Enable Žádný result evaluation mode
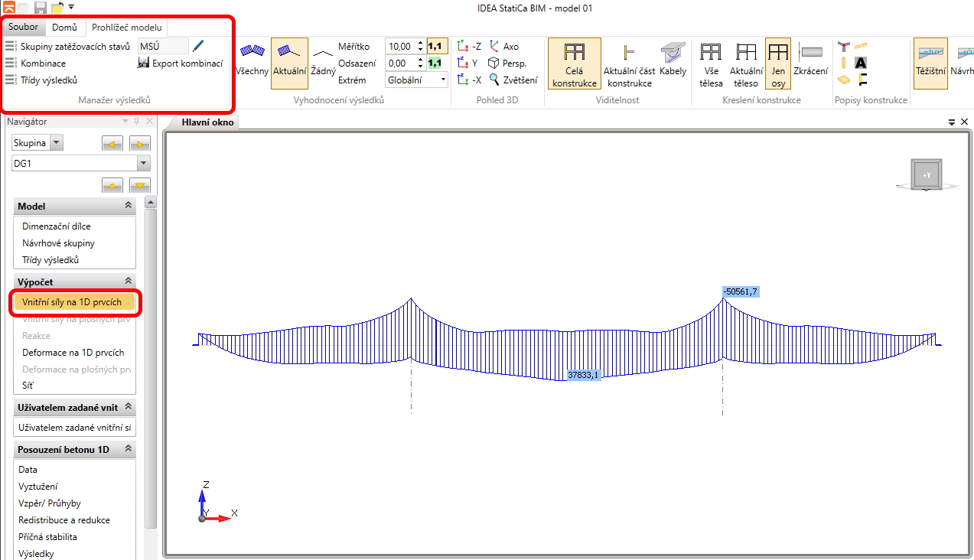The width and height of the screenshot is (974, 560). pyautogui.click(x=323, y=60)
